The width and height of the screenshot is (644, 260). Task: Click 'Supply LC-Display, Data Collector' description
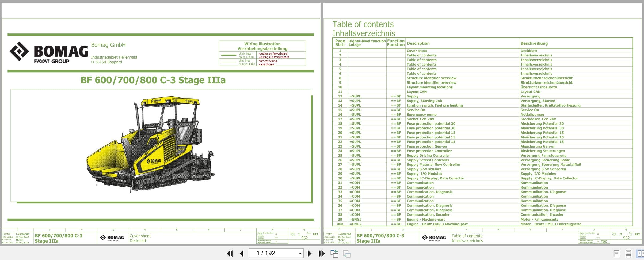(x=435, y=178)
